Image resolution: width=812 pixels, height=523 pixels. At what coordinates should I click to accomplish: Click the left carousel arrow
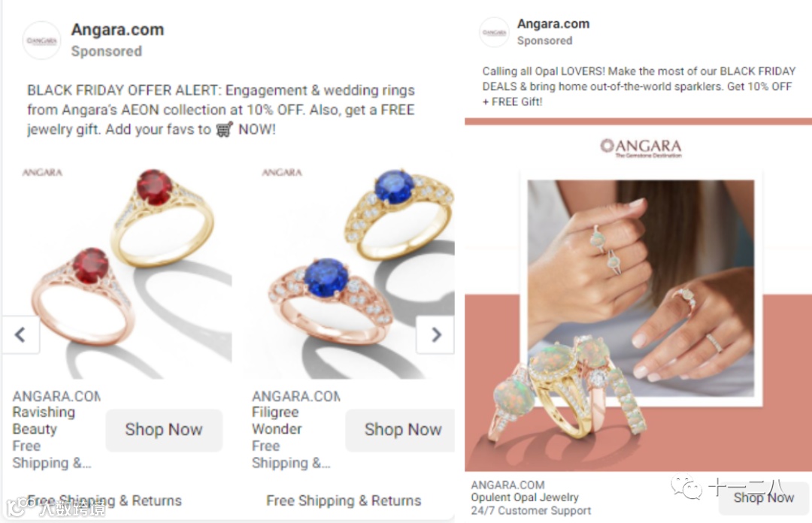(21, 334)
